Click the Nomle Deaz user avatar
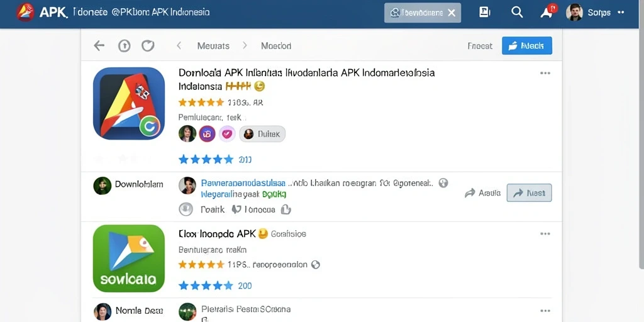This screenshot has width=644, height=322. pyautogui.click(x=103, y=312)
